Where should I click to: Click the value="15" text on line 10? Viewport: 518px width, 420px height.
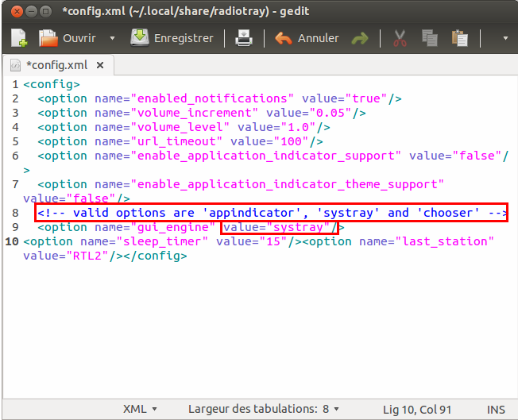coord(252,241)
